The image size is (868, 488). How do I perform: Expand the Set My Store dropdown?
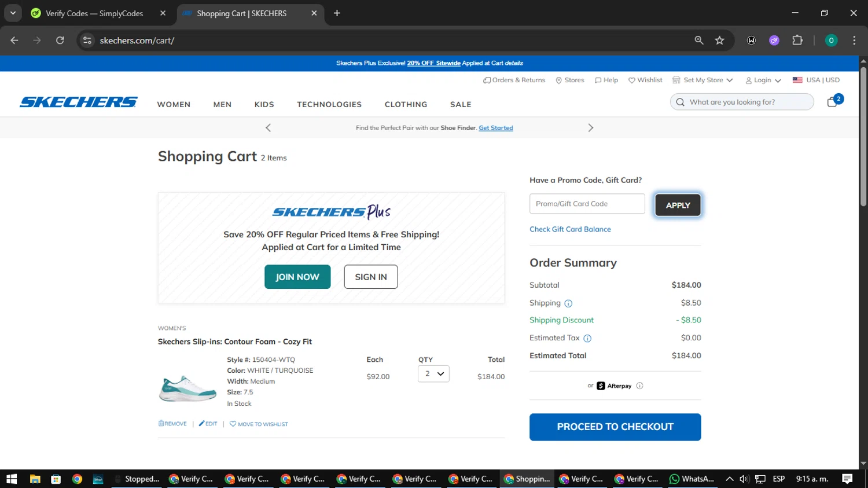(x=703, y=80)
